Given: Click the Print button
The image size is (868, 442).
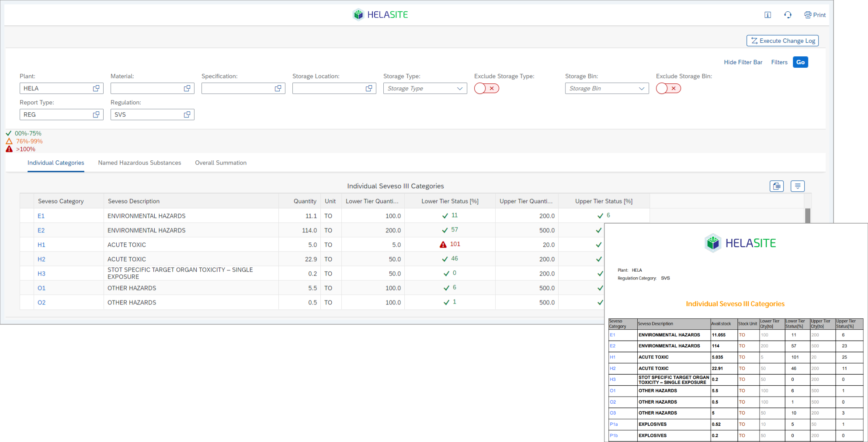Looking at the screenshot, I should [x=815, y=15].
